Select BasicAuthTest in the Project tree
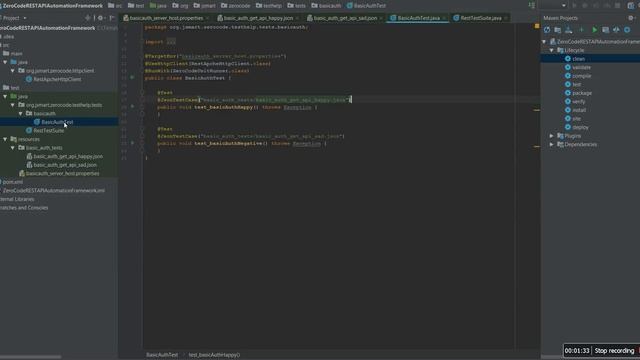The width and height of the screenshot is (640, 360). tap(57, 122)
